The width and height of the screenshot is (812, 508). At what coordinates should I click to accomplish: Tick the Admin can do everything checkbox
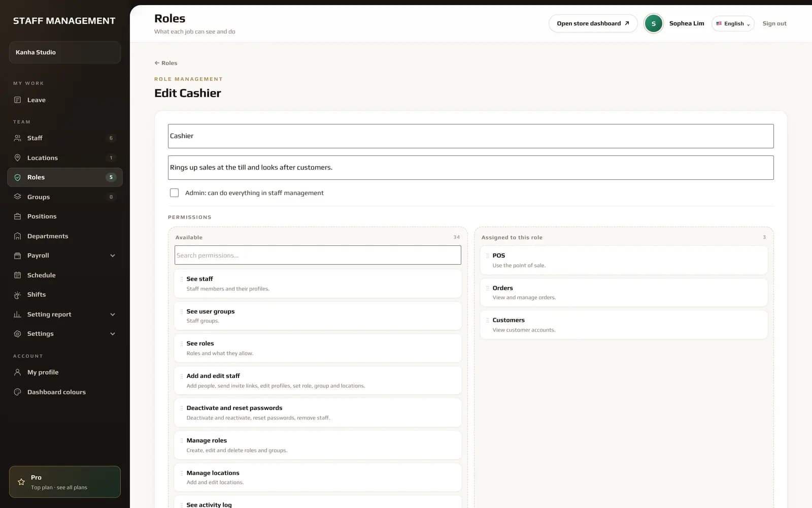pos(174,193)
